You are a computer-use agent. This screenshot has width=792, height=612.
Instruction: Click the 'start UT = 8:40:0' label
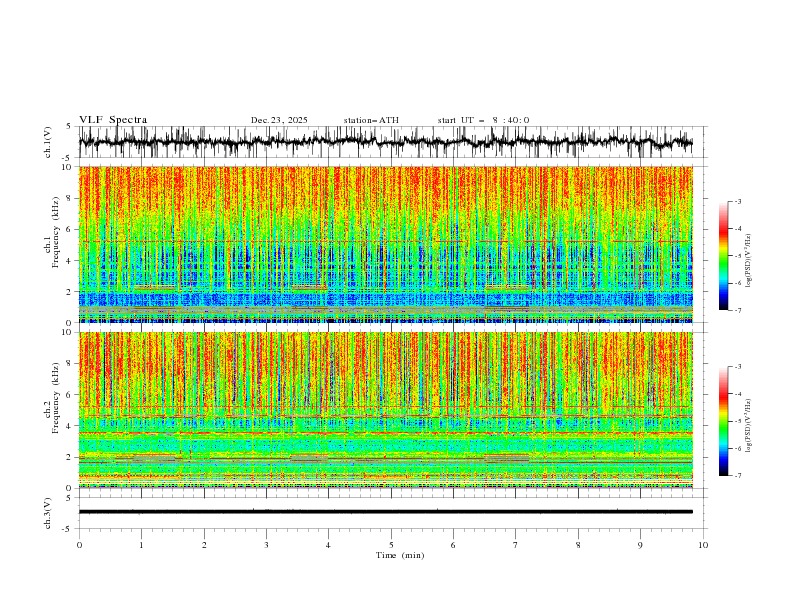point(483,120)
